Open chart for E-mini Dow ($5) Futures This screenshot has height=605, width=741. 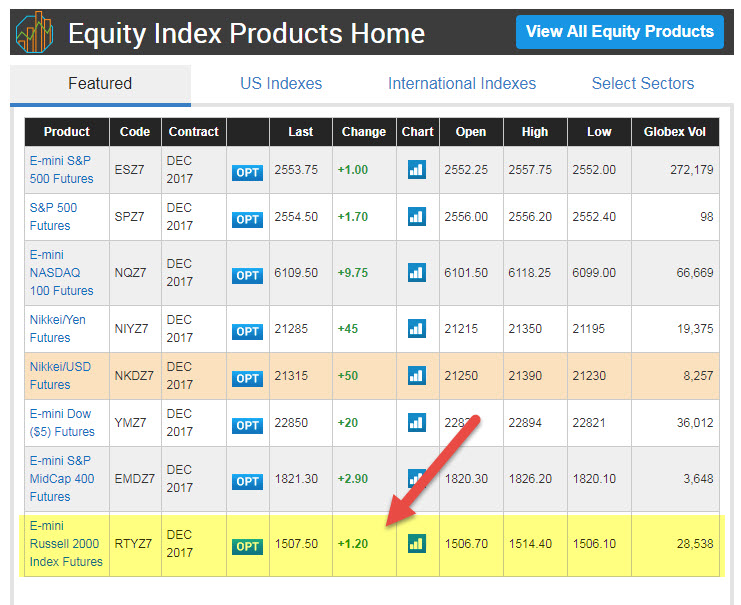point(416,423)
